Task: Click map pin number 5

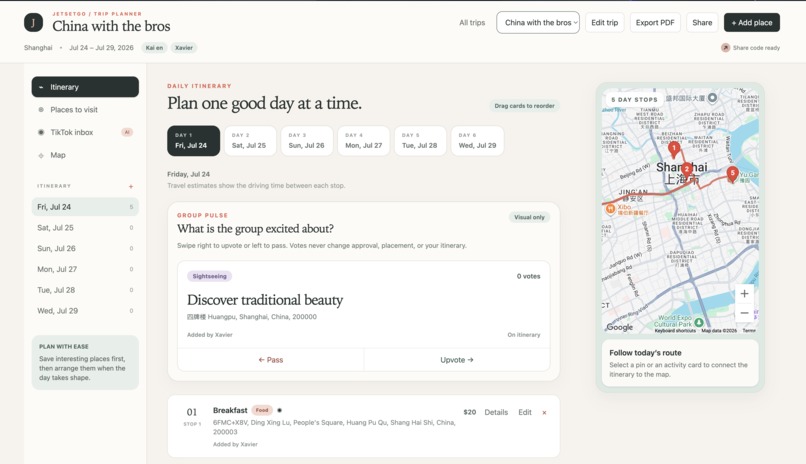Action: (x=732, y=174)
